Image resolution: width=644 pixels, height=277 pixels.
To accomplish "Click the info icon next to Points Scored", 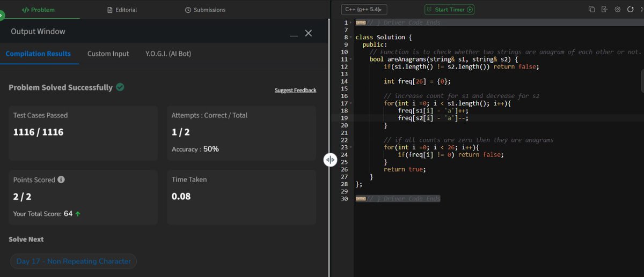I will click(61, 179).
